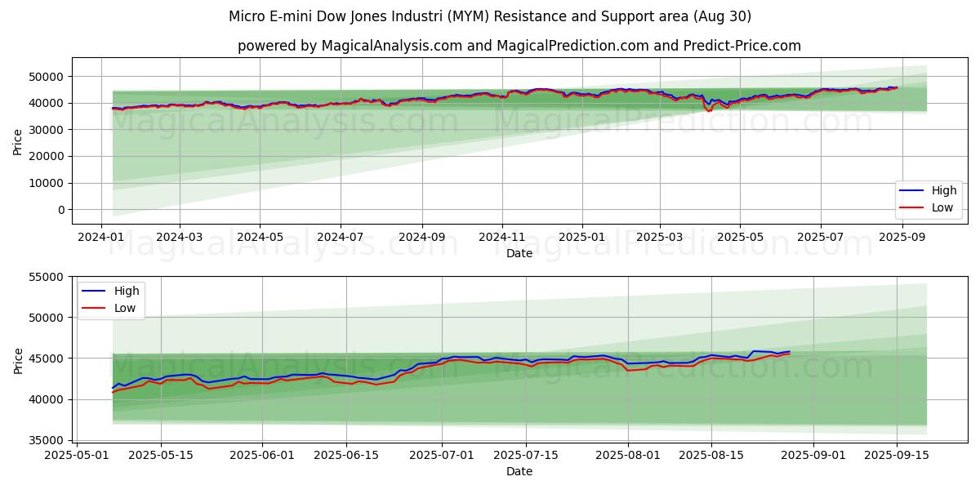Image resolution: width=980 pixels, height=490 pixels.
Task: Click the '0' price tick label
Action: [x=62, y=210]
